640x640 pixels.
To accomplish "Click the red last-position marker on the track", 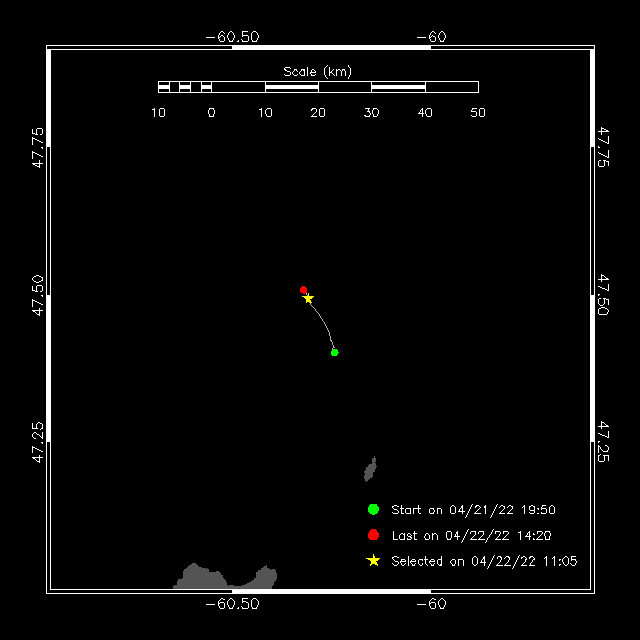I will click(303, 290).
